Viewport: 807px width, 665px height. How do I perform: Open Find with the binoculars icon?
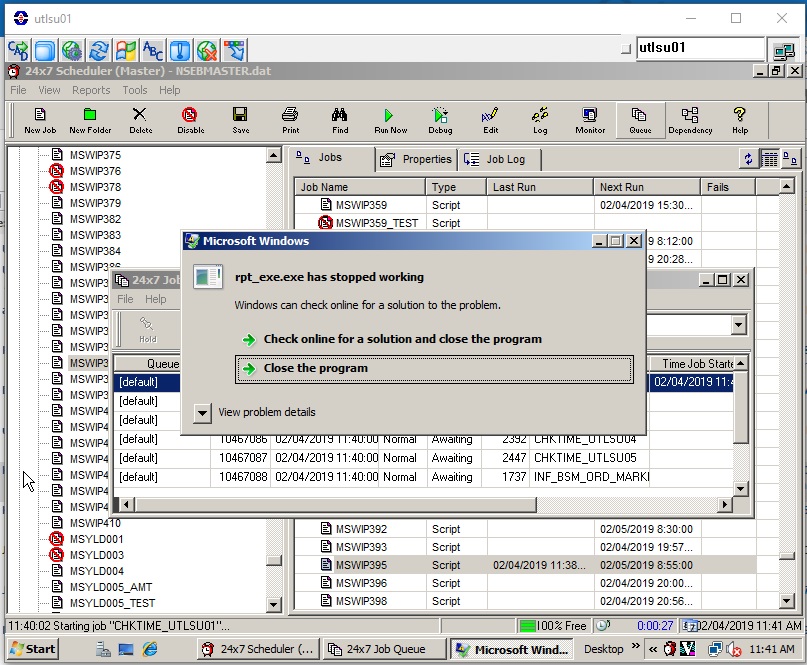(340, 121)
